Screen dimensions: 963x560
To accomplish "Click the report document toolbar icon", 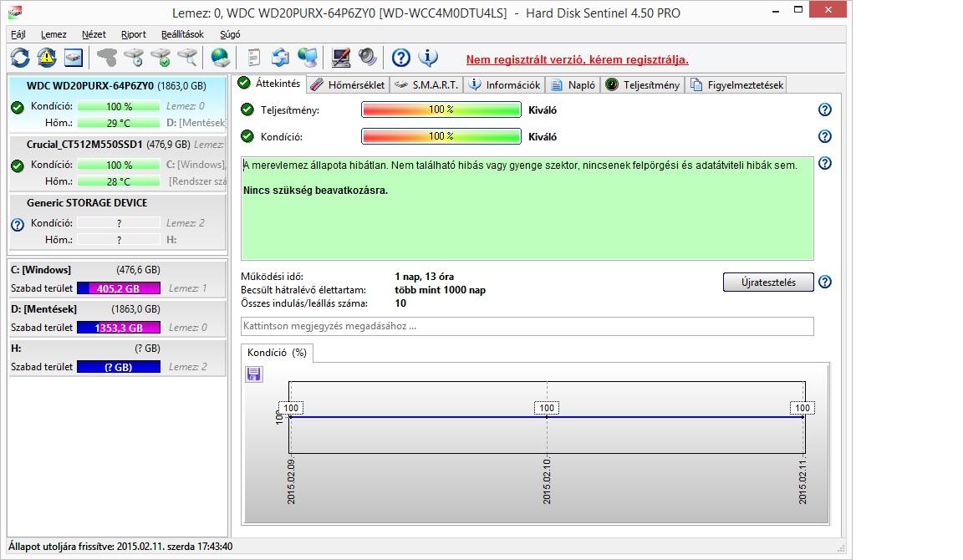I will point(253,58).
